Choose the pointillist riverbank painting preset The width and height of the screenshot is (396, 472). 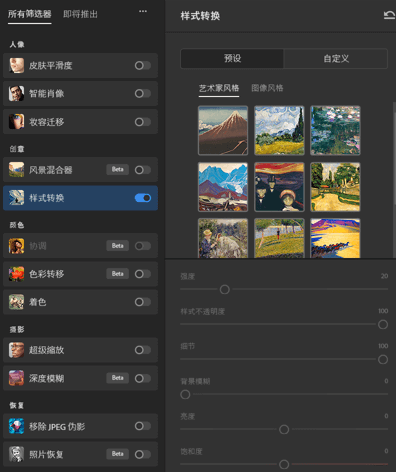pyautogui.click(x=279, y=238)
